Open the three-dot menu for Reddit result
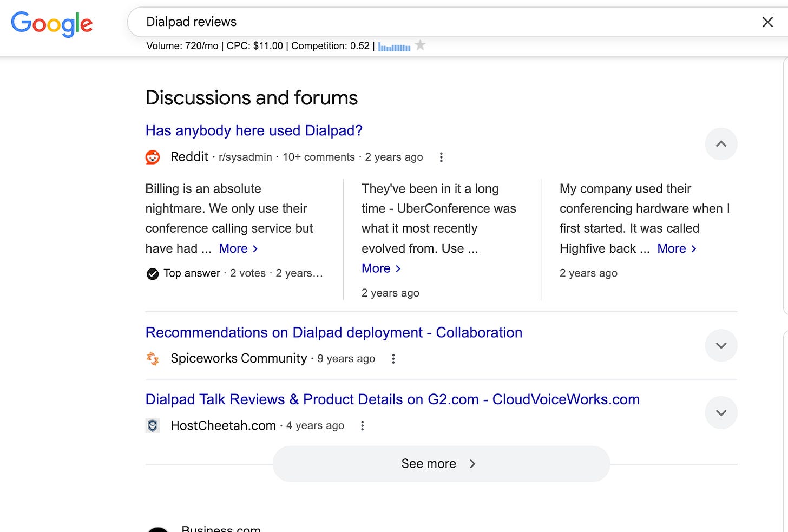This screenshot has height=532, width=788. pyautogui.click(x=441, y=157)
